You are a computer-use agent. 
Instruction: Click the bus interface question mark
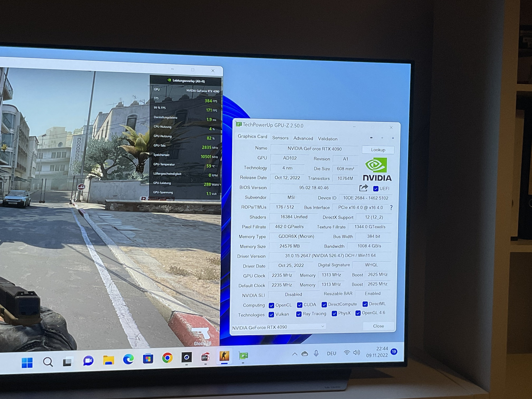(391, 208)
